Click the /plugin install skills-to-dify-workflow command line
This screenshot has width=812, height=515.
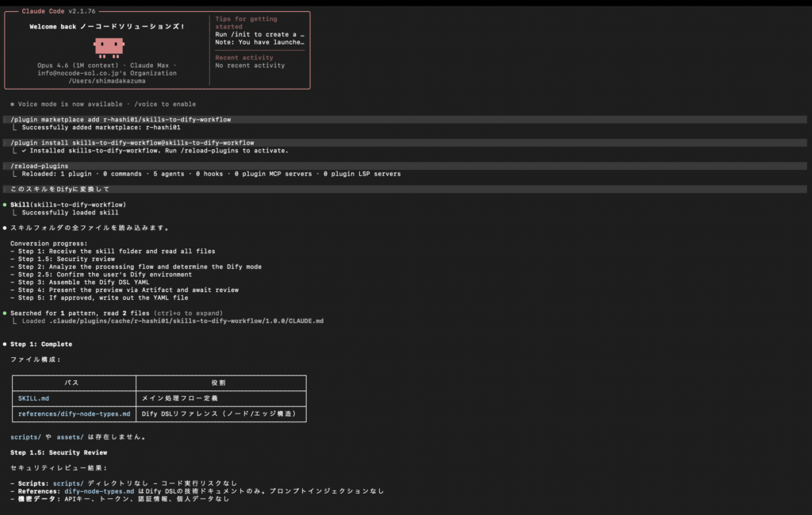[x=132, y=143]
